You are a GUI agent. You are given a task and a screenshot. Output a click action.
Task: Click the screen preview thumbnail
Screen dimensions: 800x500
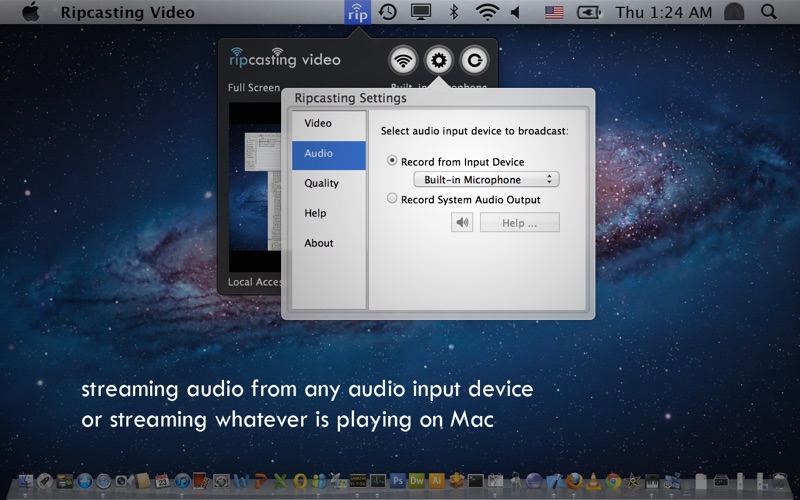click(x=255, y=188)
